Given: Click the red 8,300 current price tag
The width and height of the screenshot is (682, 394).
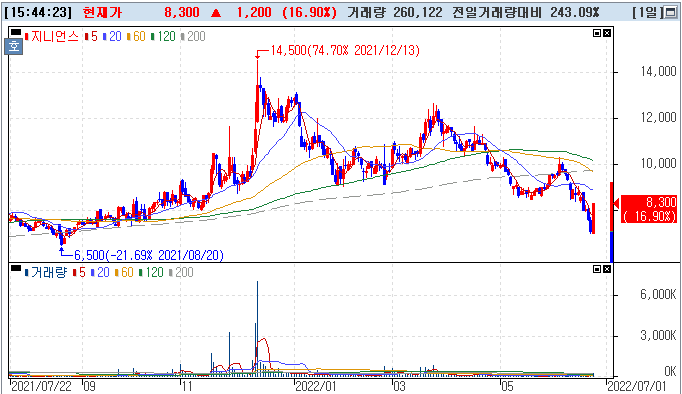Looking at the screenshot, I should pos(649,209).
